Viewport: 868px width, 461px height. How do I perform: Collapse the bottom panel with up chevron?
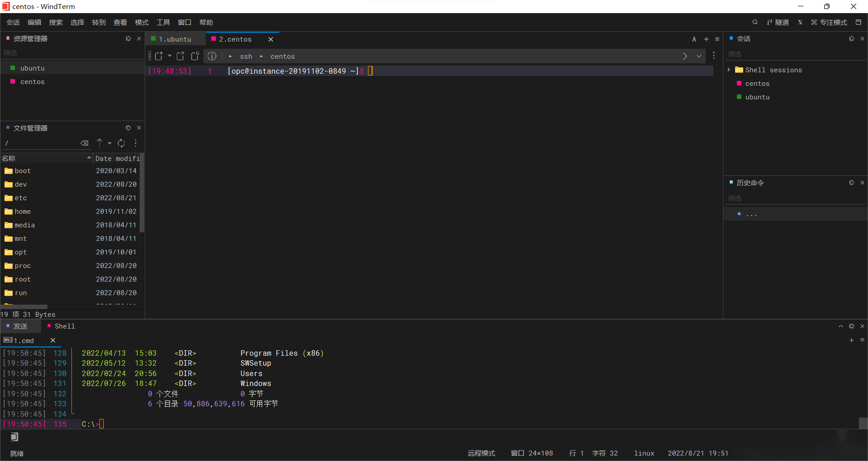[x=841, y=326]
